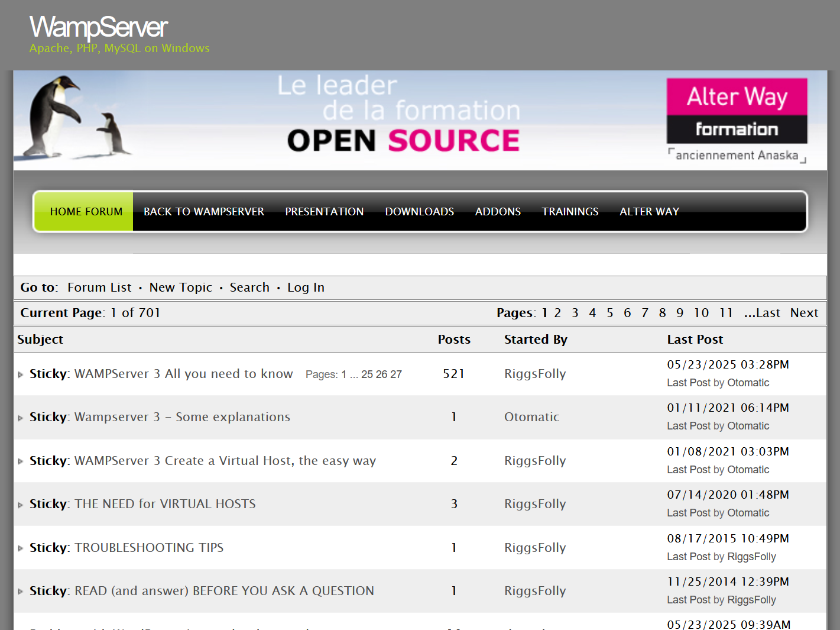Open page 27 of the All you need to know thread

[x=397, y=374]
